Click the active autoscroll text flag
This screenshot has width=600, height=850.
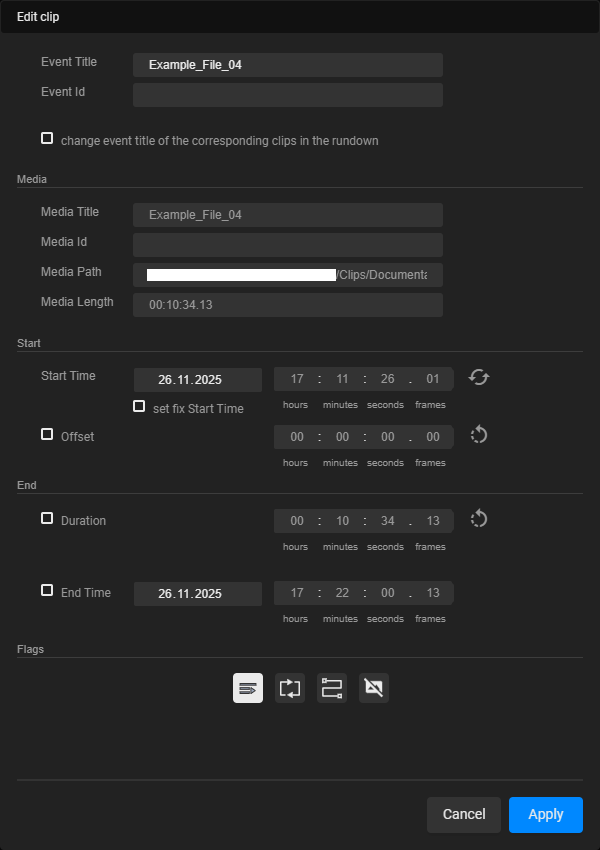[x=247, y=688]
